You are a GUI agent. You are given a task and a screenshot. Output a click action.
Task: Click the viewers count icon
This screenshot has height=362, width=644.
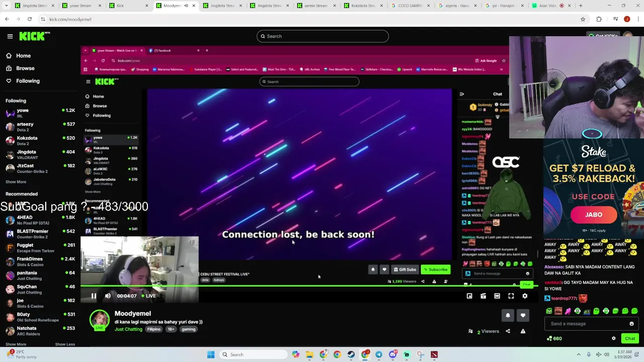click(x=470, y=331)
